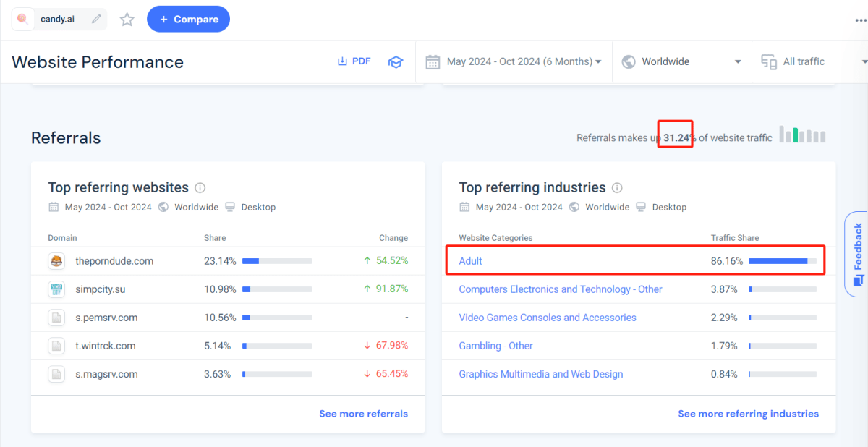Open the graduation cap learning icon

pyautogui.click(x=396, y=61)
